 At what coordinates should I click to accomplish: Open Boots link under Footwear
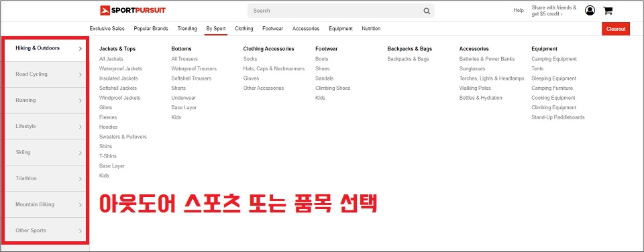(321, 59)
